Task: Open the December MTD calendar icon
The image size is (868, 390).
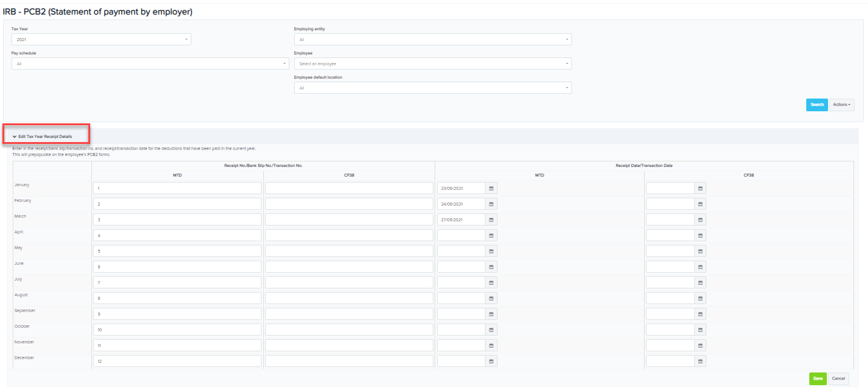Action: 491,361
